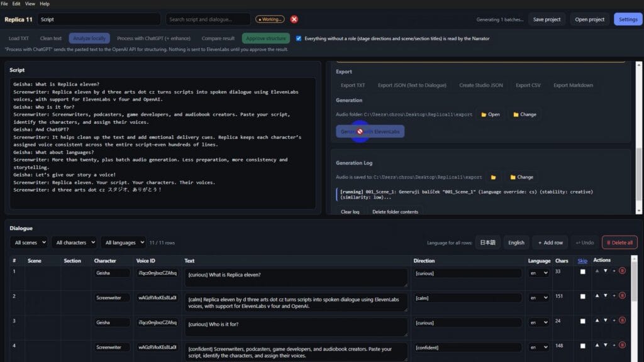Check Skip for row 3 Geisha
This screenshot has height=362, width=644.
[582, 321]
